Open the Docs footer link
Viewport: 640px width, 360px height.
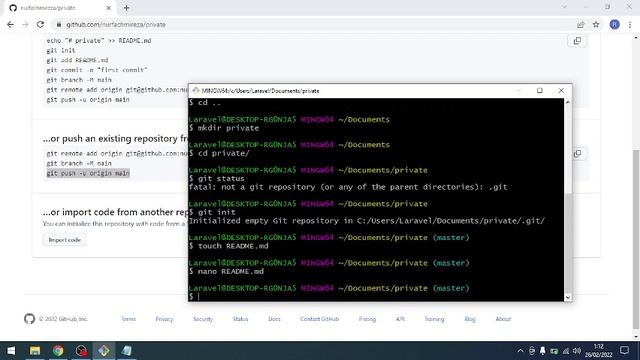(274, 319)
